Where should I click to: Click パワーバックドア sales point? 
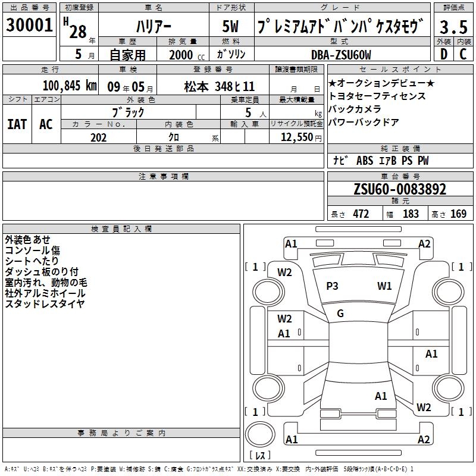pyautogui.click(x=364, y=122)
